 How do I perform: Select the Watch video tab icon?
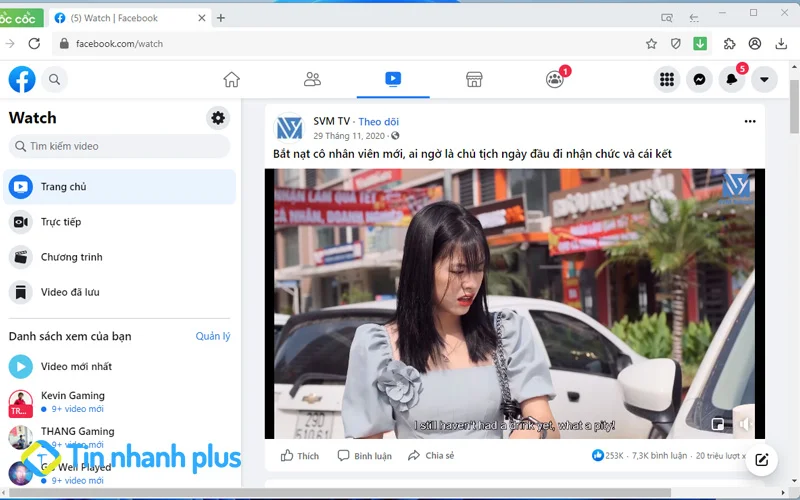tap(393, 79)
